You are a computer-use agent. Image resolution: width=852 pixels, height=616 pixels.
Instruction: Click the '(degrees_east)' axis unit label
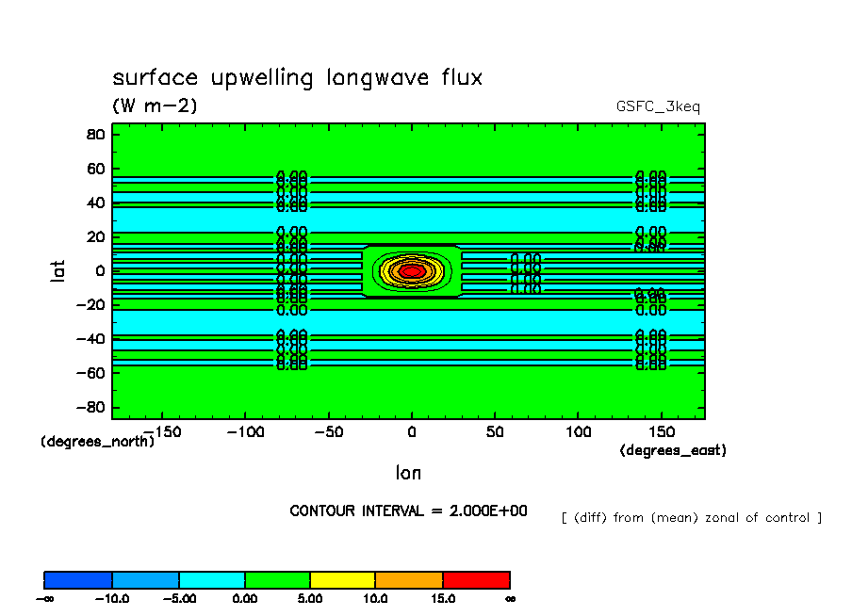coord(672,450)
